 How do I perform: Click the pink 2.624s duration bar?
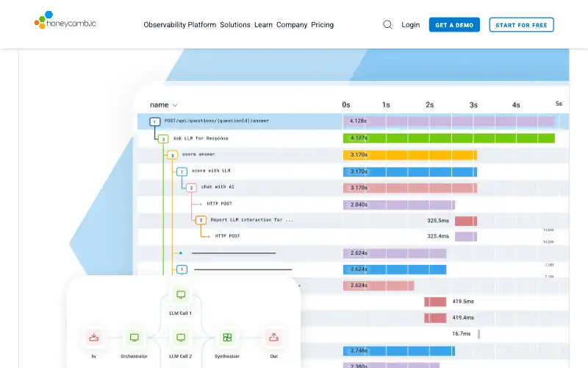[379, 286]
